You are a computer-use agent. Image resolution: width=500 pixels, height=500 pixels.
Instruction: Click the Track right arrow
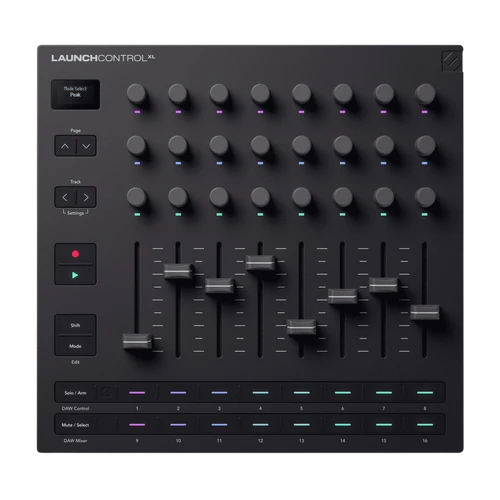click(x=86, y=197)
